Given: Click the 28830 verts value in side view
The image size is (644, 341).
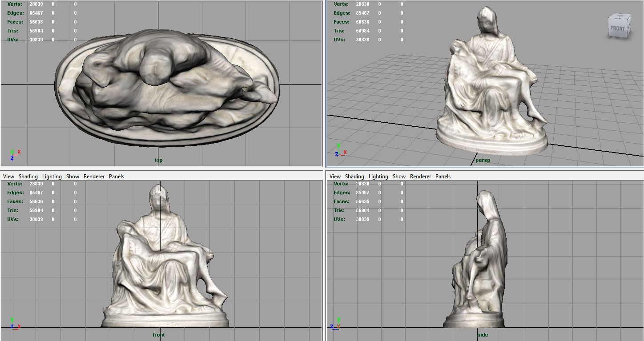Looking at the screenshot, I should coord(362,184).
